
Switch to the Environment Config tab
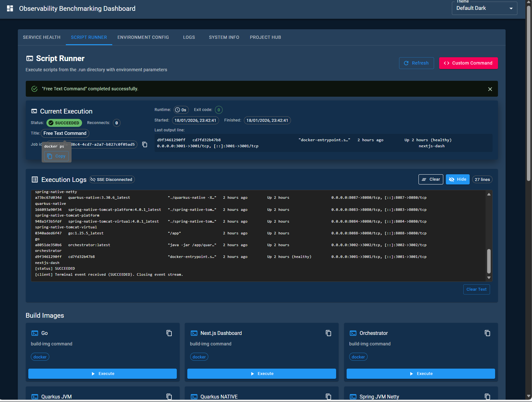(143, 37)
